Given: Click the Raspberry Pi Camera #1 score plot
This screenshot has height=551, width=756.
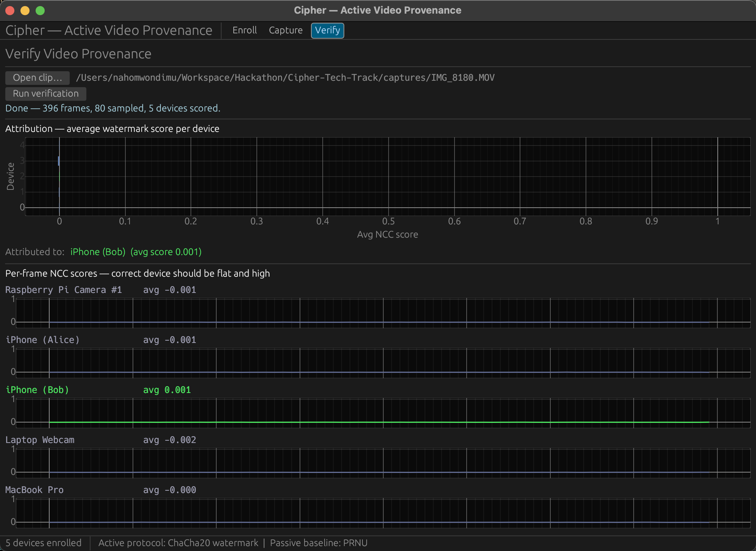Looking at the screenshot, I should (x=383, y=313).
